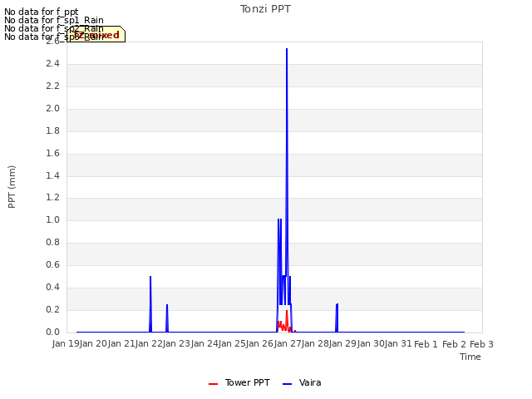Click the TZ_mixed annotation label
The height and width of the screenshot is (399, 532).
96,35
